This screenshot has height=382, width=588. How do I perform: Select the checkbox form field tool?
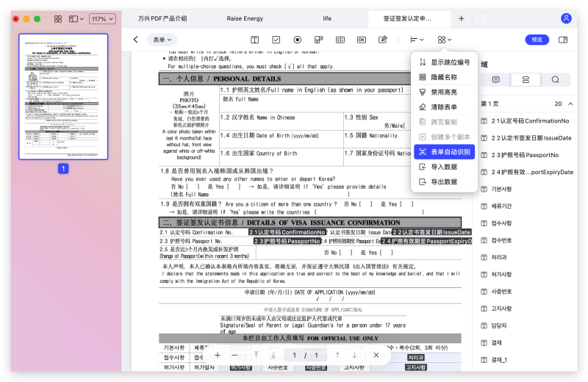point(276,40)
